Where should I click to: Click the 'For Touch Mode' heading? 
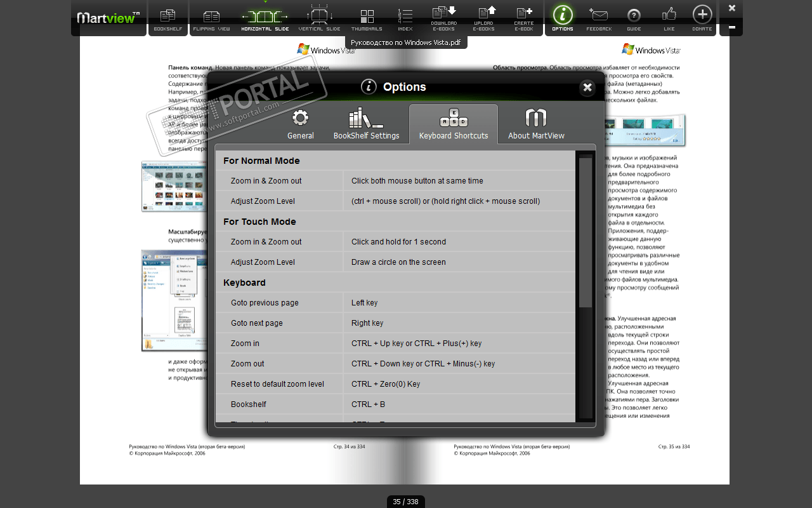[x=259, y=222]
